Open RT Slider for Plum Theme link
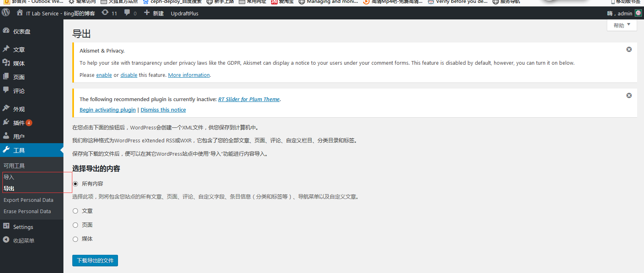The width and height of the screenshot is (644, 273). pos(249,99)
